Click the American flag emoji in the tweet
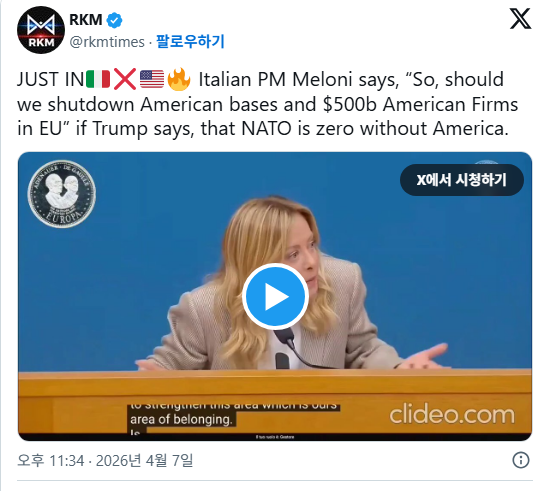Image resolution: width=539 pixels, height=491 pixels. point(152,79)
